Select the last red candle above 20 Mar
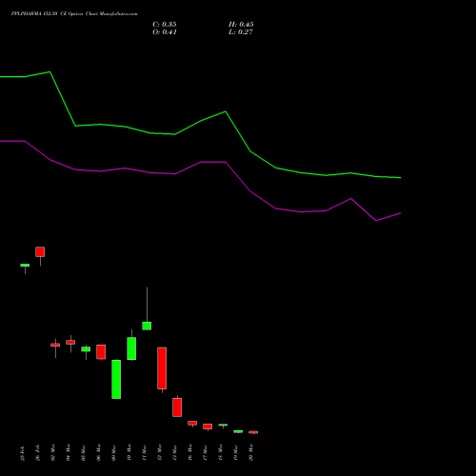 tap(253, 432)
